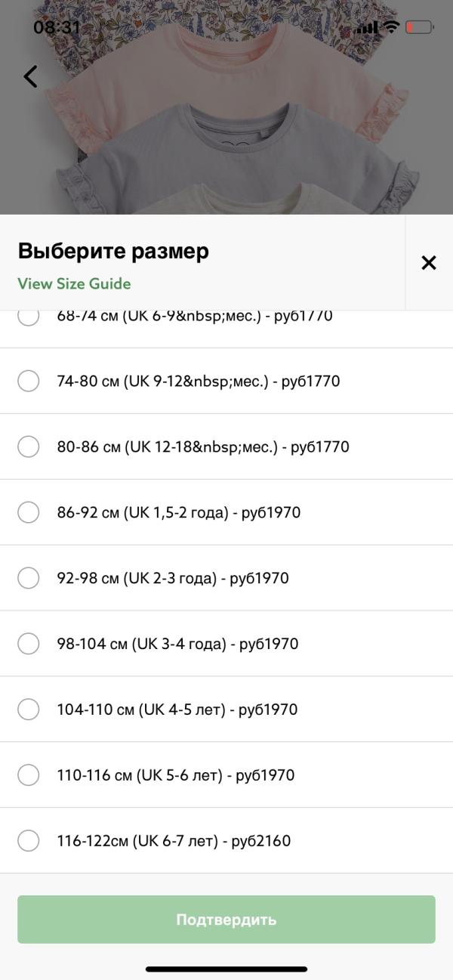Select the 98-104 cm size radio button
453x980 pixels.
tap(29, 644)
